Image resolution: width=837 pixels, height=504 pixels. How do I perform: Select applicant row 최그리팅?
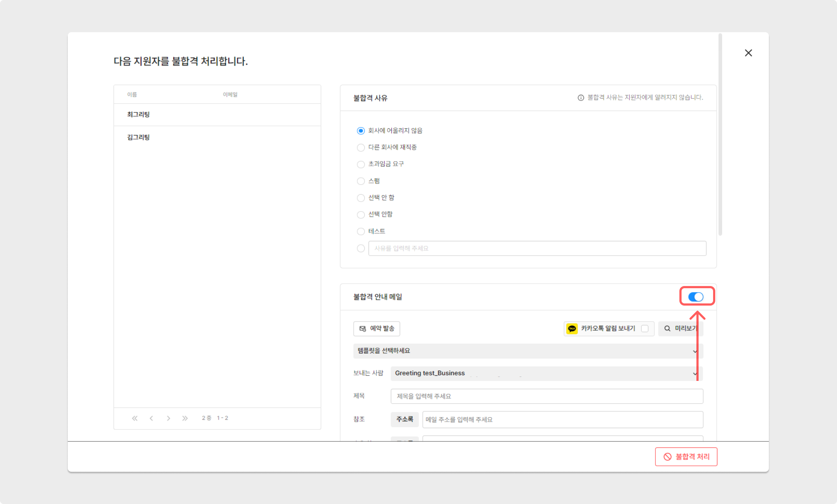coord(217,115)
